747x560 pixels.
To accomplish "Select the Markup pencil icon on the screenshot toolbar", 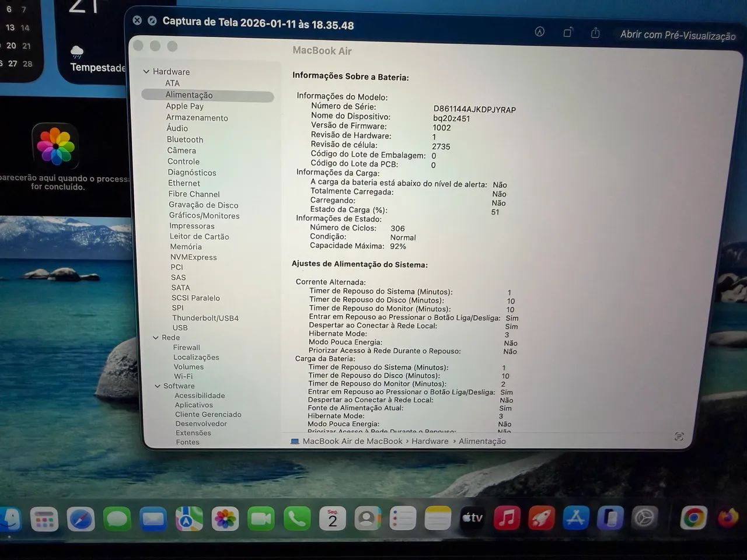I will coord(539,32).
